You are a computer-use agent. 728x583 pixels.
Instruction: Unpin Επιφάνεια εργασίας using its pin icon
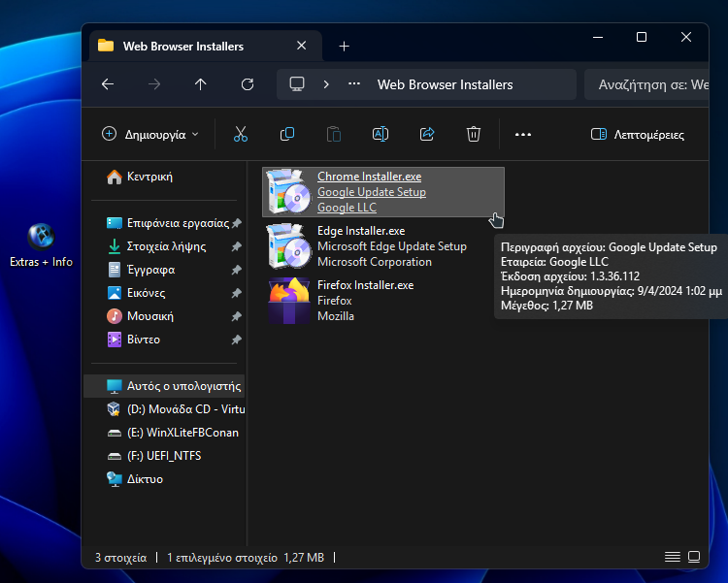click(237, 223)
